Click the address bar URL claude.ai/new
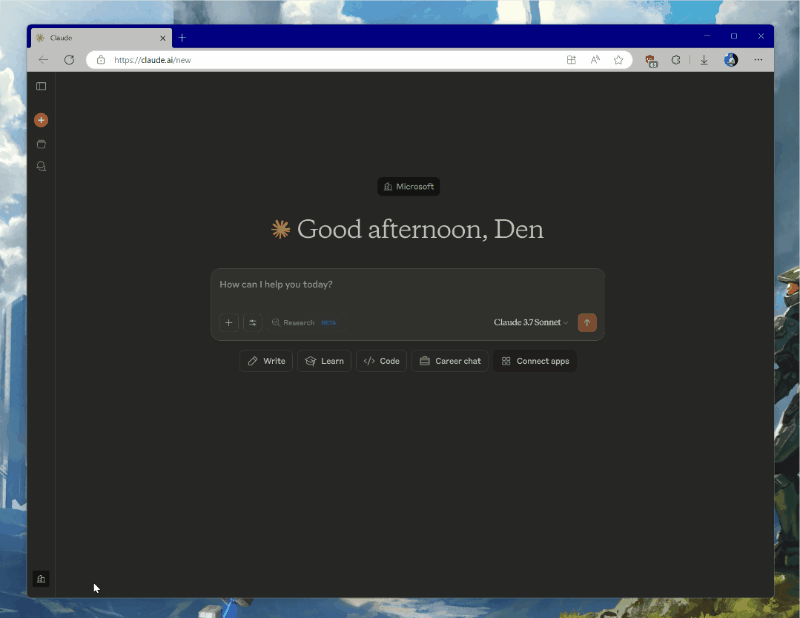The width and height of the screenshot is (800, 618). (x=153, y=60)
